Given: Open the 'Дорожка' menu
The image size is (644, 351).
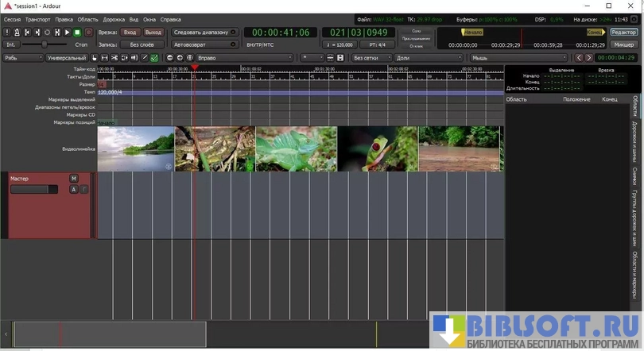Looking at the screenshot, I should 114,17.
